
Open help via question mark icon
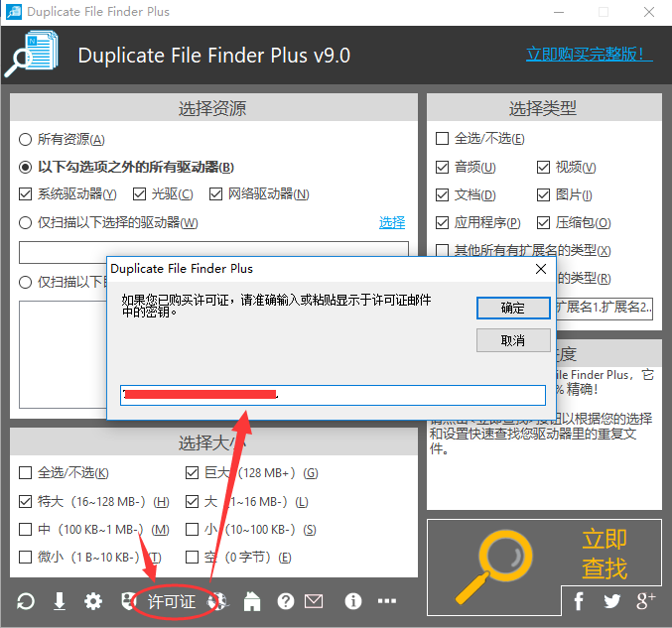click(x=286, y=601)
